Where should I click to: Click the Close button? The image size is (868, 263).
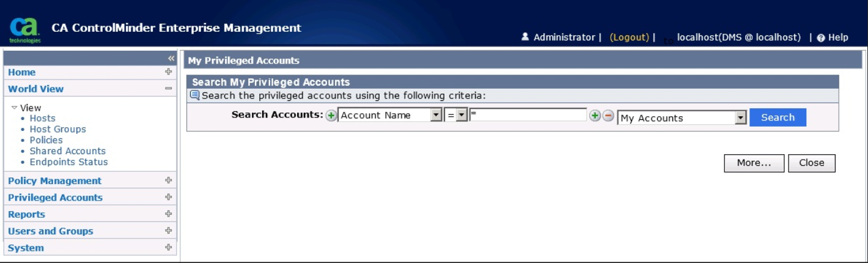pyautogui.click(x=812, y=163)
